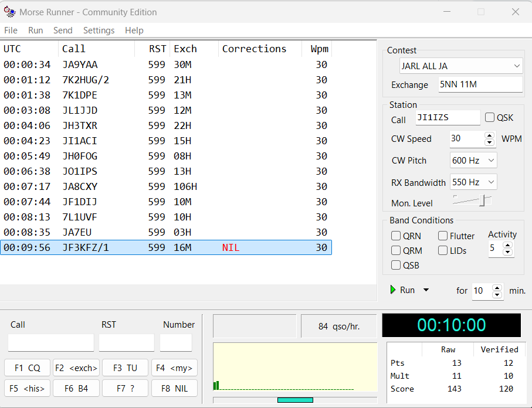Increase CW Speed with up arrow

[x=489, y=135]
